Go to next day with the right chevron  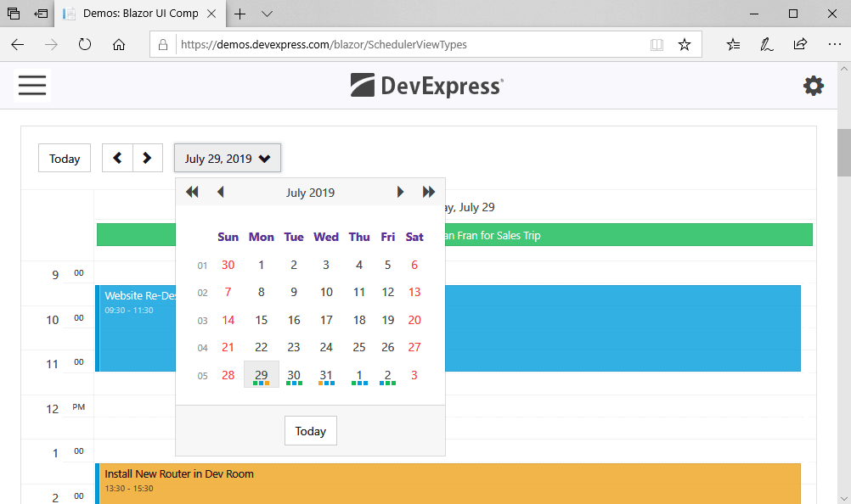coord(147,158)
